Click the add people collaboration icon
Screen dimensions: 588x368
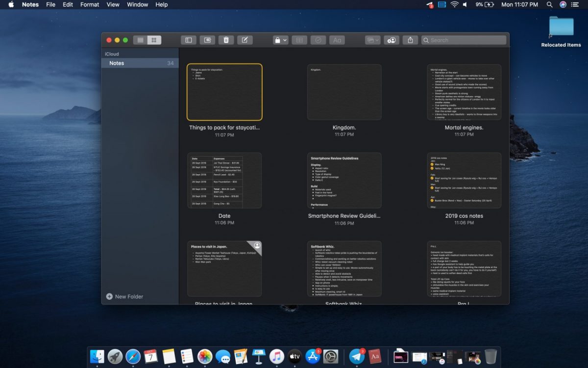tap(392, 40)
